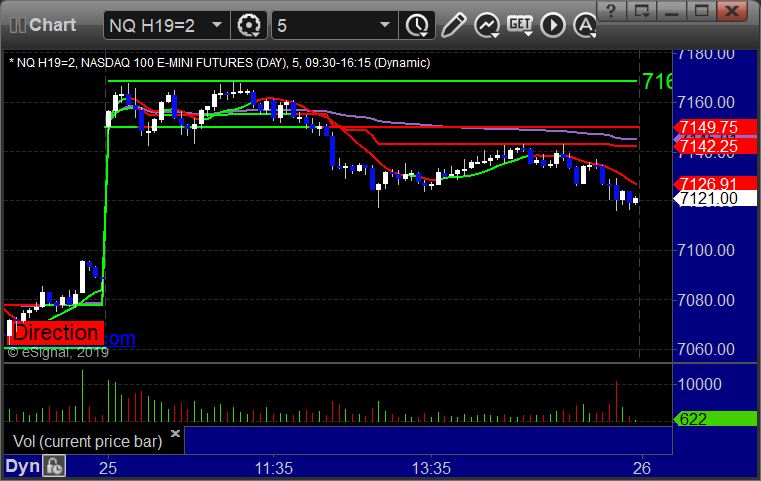Click the 7121.00 current price label
This screenshot has height=481, width=761.
tap(708, 199)
